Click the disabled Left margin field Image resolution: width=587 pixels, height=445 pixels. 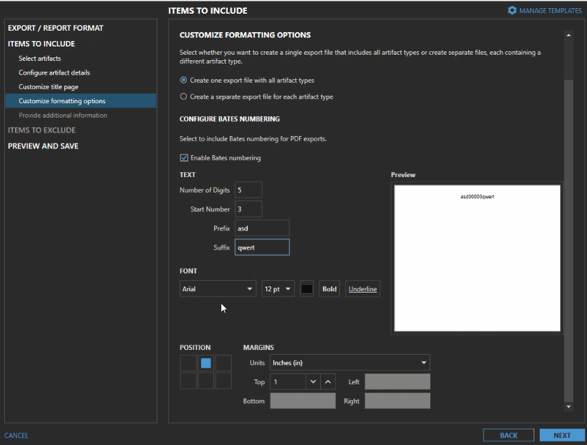[x=398, y=382]
